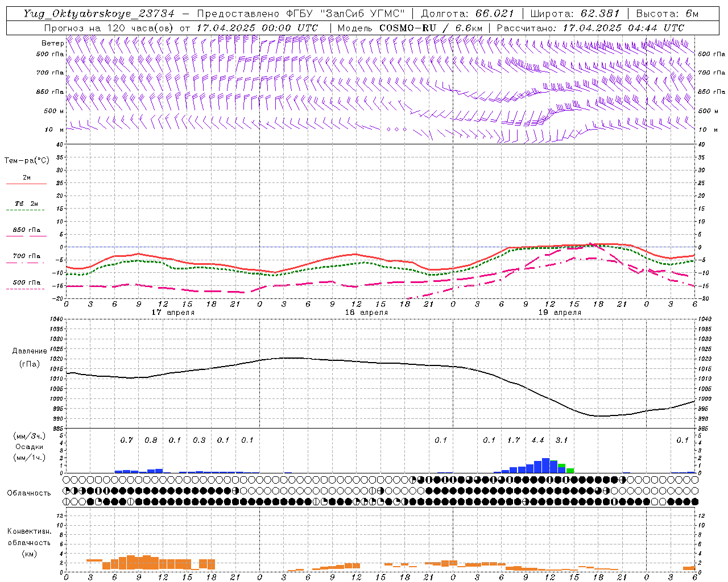Image resolution: width=728 pixels, height=582 pixels.
Task: Click the 'Давление' pressure panel label
Action: pos(29,351)
